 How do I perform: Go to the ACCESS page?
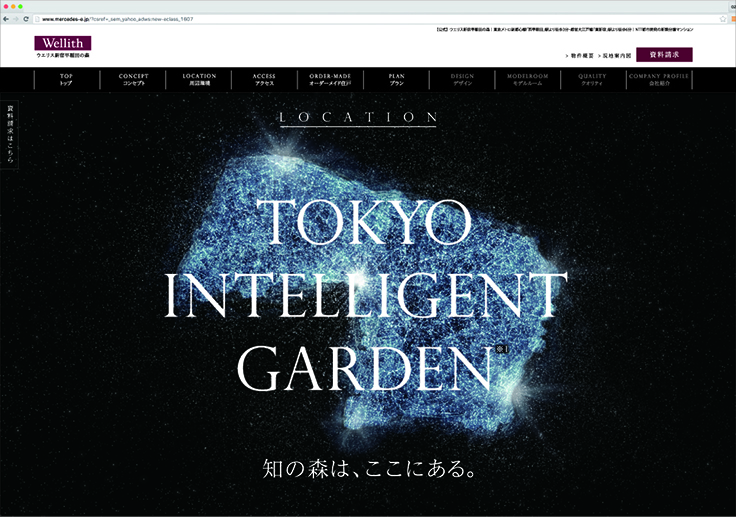click(x=264, y=80)
